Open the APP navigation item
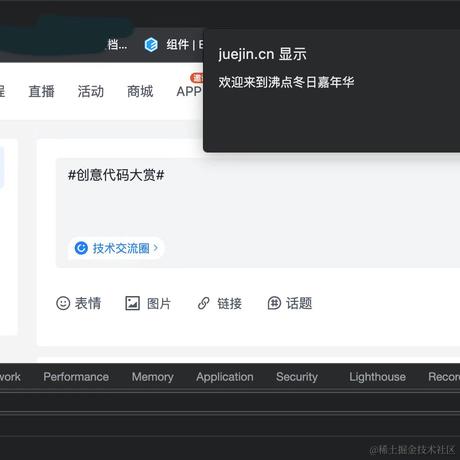 (189, 92)
